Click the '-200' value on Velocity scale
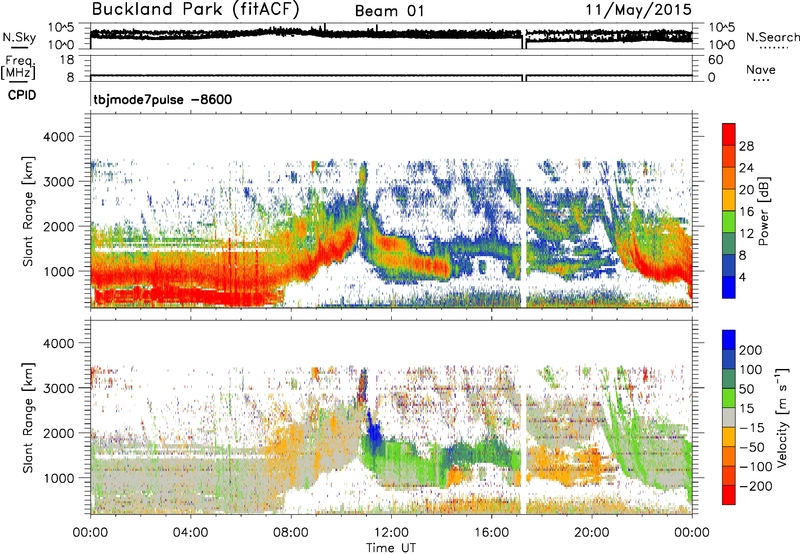Screen dimensions: 800x554 [x=755, y=487]
